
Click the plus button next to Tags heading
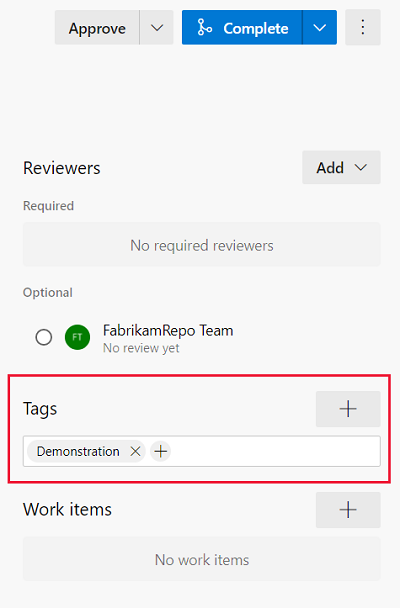(x=348, y=409)
